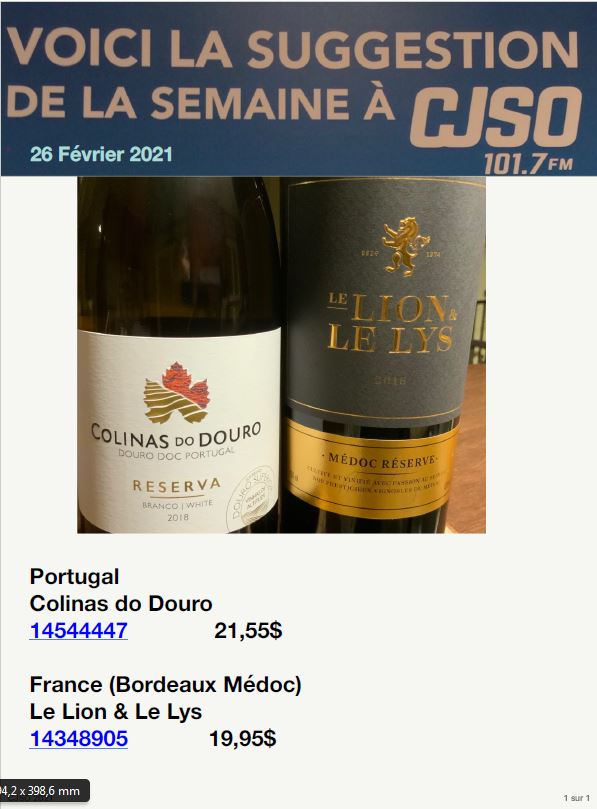This screenshot has width=597, height=809.
Task: Click the Le Lion & Le Lys bottle photo
Action: pyautogui.click(x=383, y=355)
